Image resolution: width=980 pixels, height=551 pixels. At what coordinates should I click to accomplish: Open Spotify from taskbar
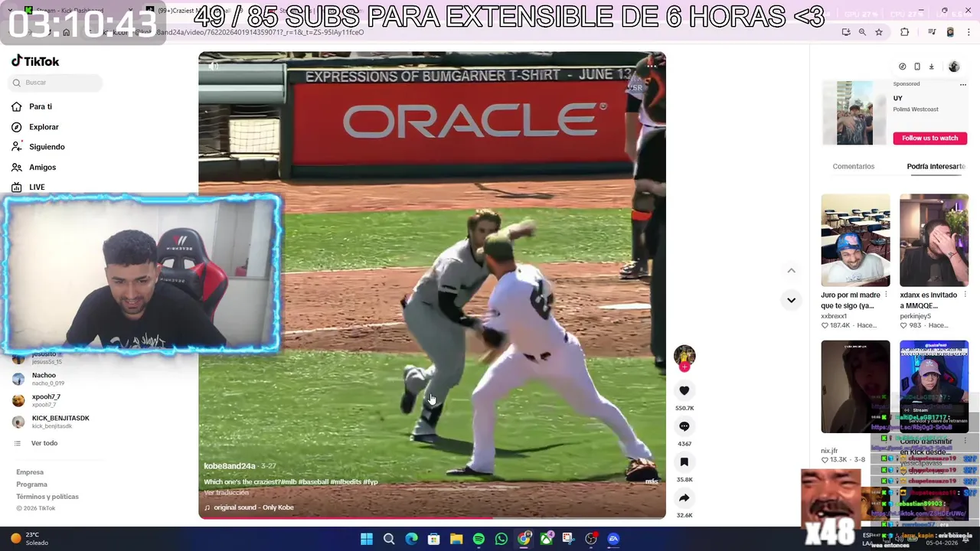click(x=479, y=539)
